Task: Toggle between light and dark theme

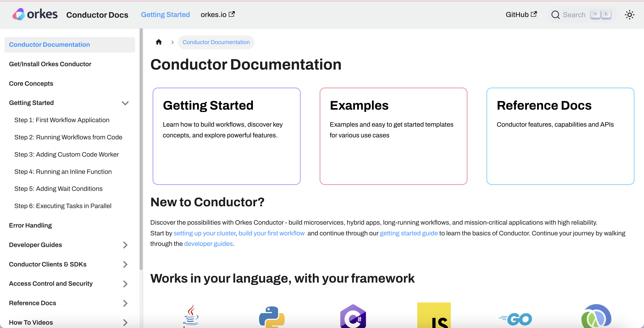Action: [x=629, y=15]
